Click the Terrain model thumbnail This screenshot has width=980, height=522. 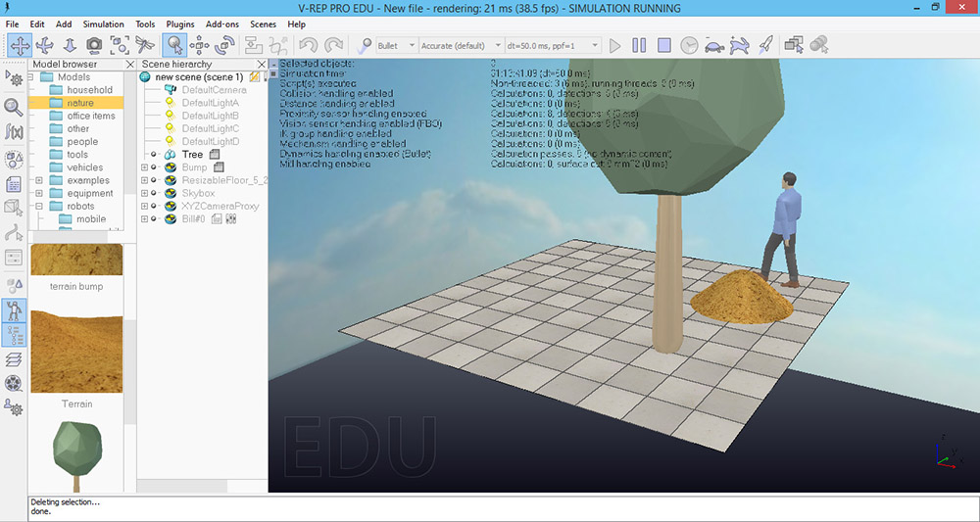76,352
